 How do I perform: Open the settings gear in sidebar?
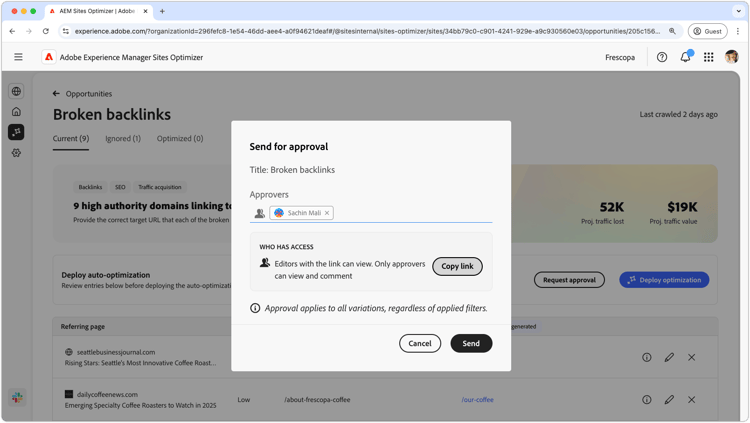pos(16,153)
